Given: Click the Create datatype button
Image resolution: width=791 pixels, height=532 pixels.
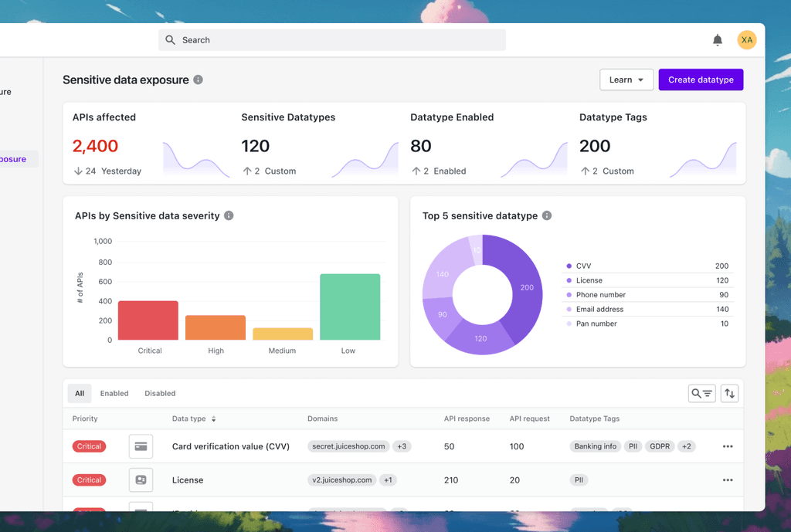Looking at the screenshot, I should pyautogui.click(x=701, y=80).
